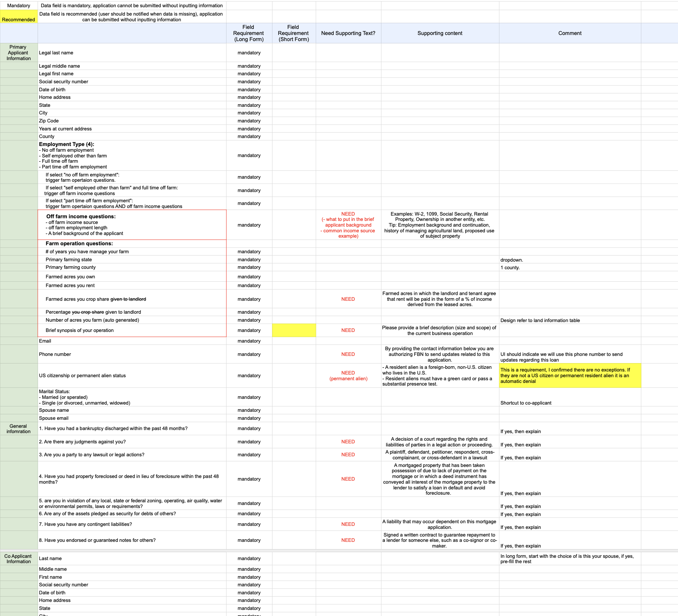The width and height of the screenshot is (678, 616).
Task: Select the 'Off farm income questions:' cell
Action: [132, 225]
